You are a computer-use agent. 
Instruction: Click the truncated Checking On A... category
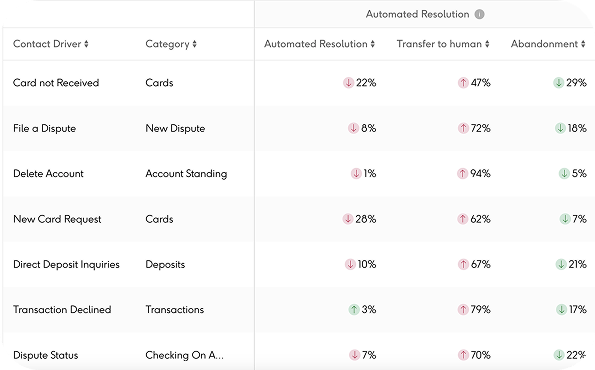tap(184, 355)
